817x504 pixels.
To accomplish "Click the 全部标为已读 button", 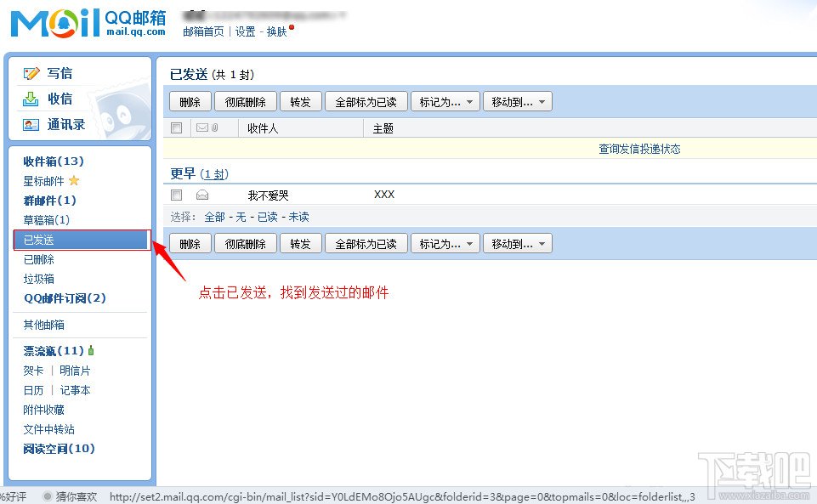I will [x=366, y=100].
